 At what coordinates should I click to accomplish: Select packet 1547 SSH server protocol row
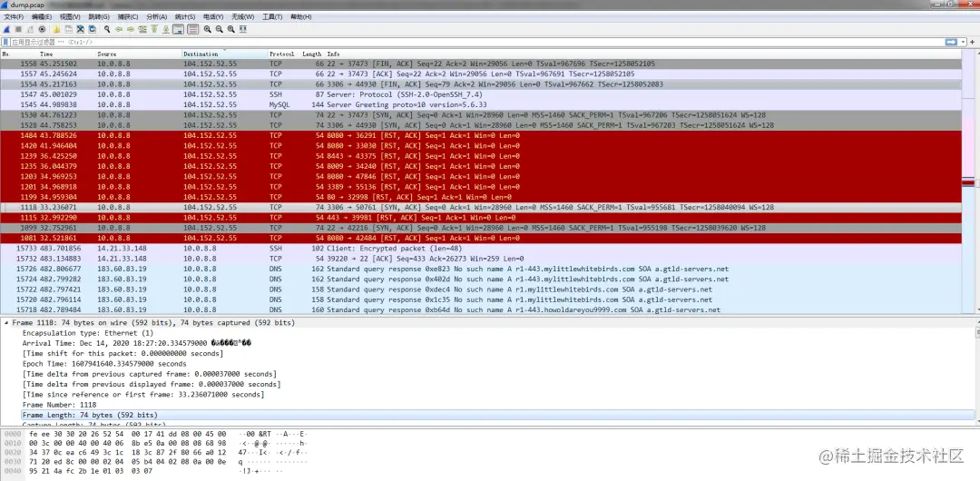[x=481, y=94]
